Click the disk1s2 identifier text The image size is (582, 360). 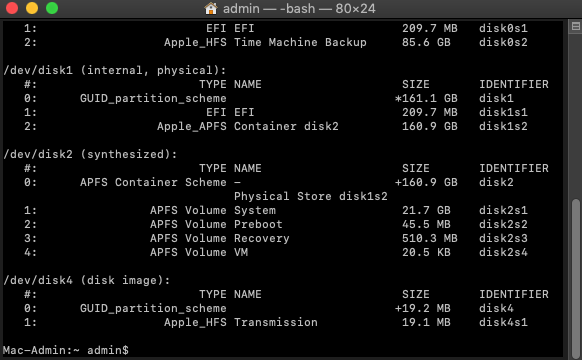tap(503, 126)
